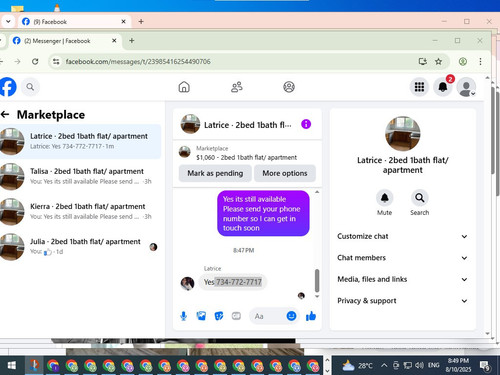Image resolution: width=500 pixels, height=375 pixels.
Task: Click Latrice's avatar beside her message
Action: (x=187, y=284)
